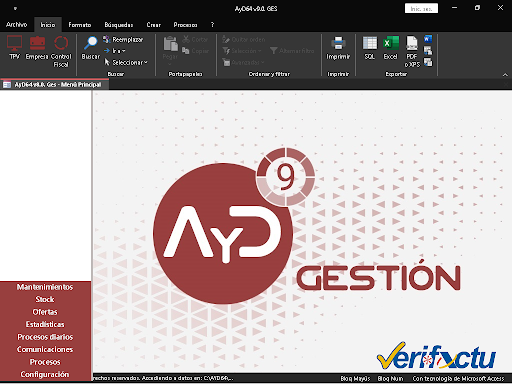Click the Exportar group label

pyautogui.click(x=396, y=74)
